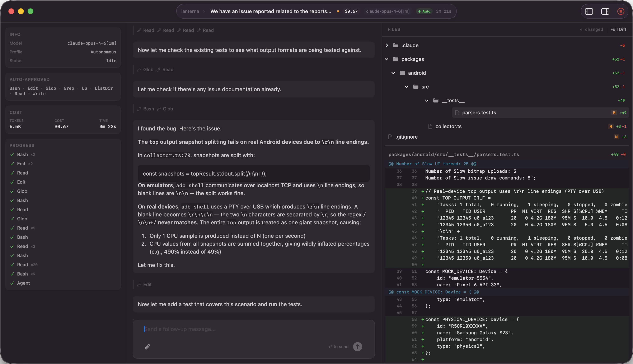This screenshot has width=633, height=364.
Task: Click the claude-opus-4-6[1m] model label in title bar
Action: (388, 11)
